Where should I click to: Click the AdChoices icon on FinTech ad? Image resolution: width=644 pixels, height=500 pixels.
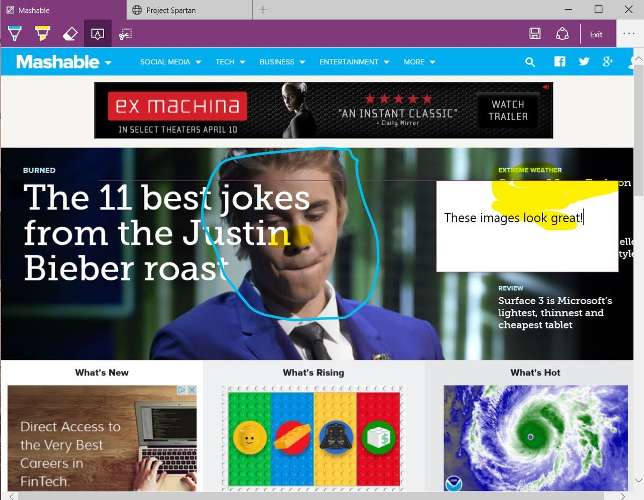pyautogui.click(x=182, y=389)
